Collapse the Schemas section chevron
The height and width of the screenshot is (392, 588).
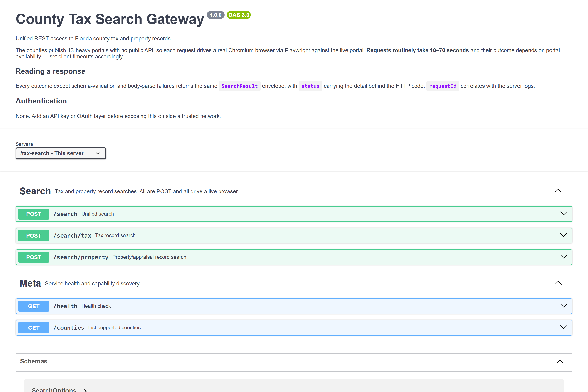click(x=560, y=362)
